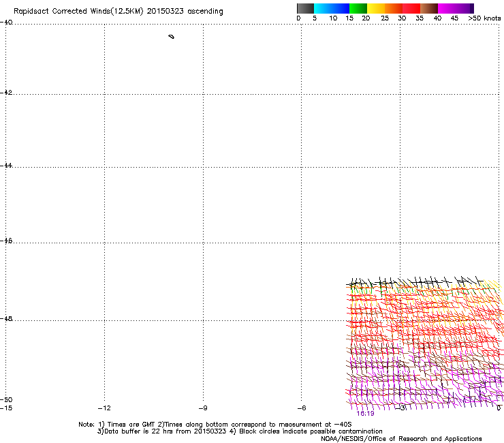The width and height of the screenshot is (504, 443).
Task: Click the cyan-blue 5-15 knots legend color
Action: (x=332, y=8)
